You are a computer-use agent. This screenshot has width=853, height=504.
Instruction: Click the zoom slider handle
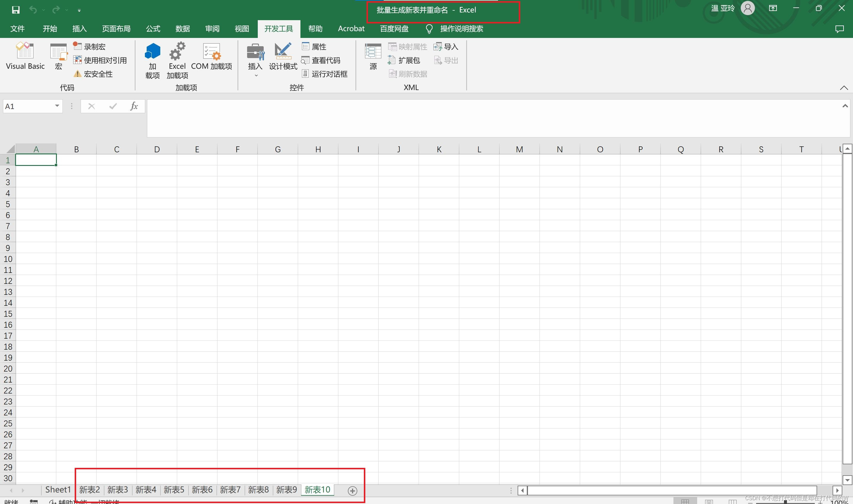pos(785,502)
